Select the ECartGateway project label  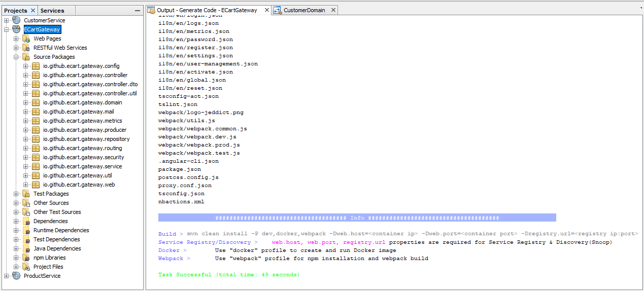pyautogui.click(x=42, y=29)
